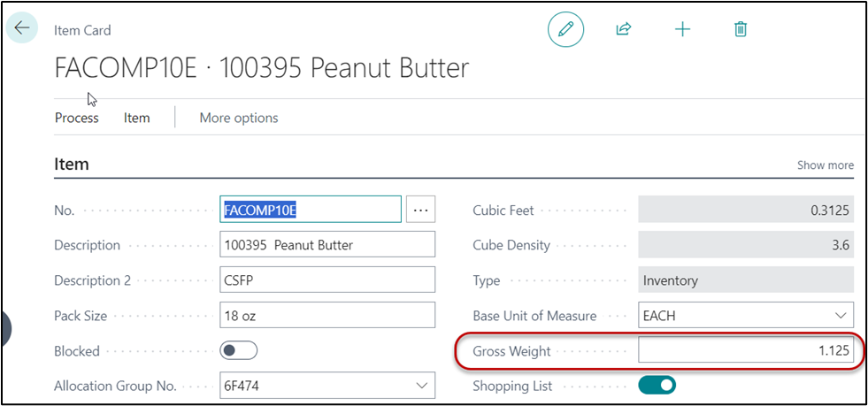Expand the Base Unit of Measure dropdown
This screenshot has height=406, width=868.
click(x=840, y=316)
